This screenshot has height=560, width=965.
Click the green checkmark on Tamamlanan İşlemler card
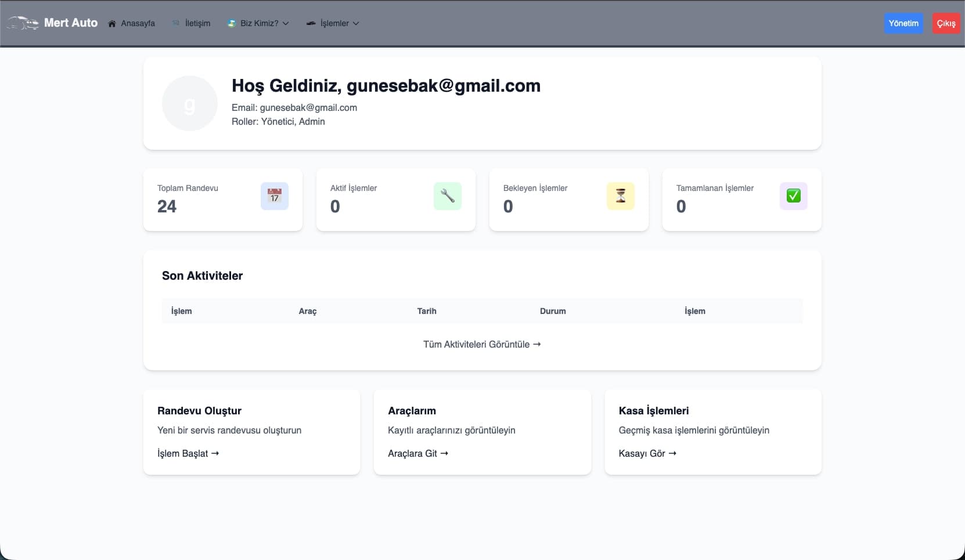(794, 196)
